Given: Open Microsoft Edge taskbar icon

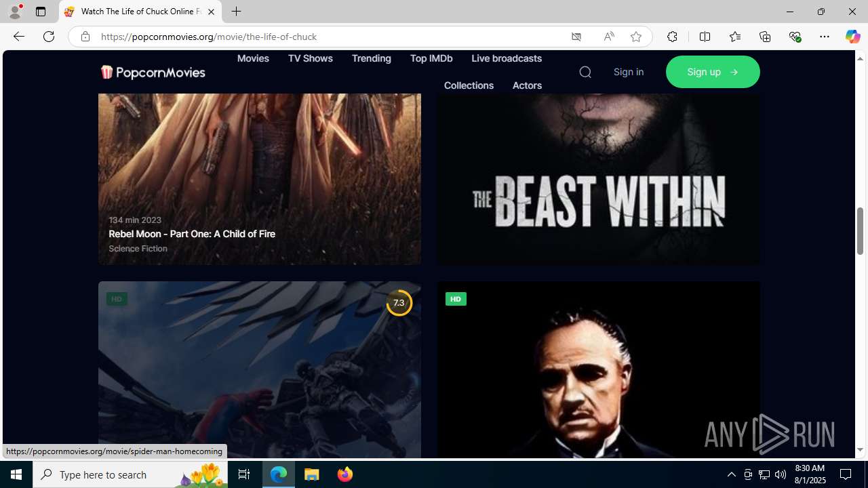Looking at the screenshot, I should tap(279, 474).
